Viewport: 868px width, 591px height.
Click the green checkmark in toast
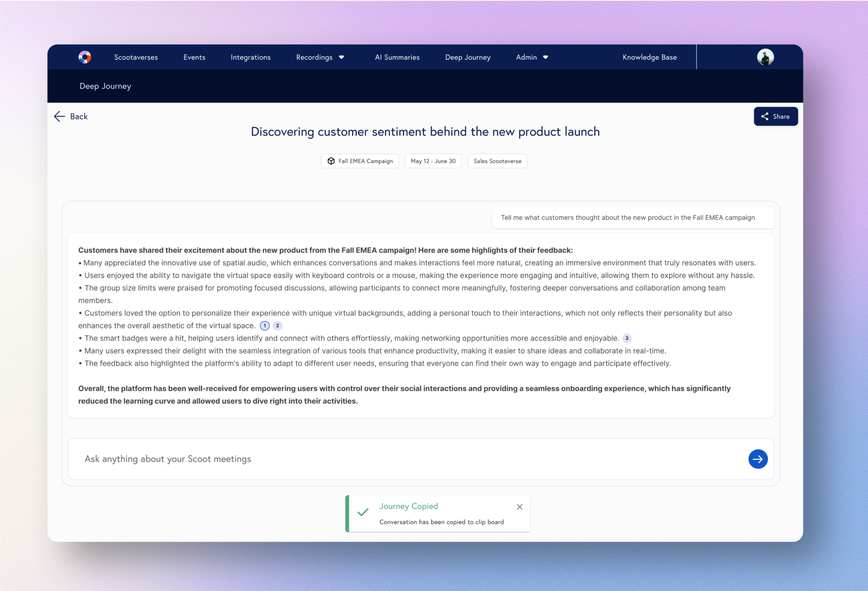(363, 512)
